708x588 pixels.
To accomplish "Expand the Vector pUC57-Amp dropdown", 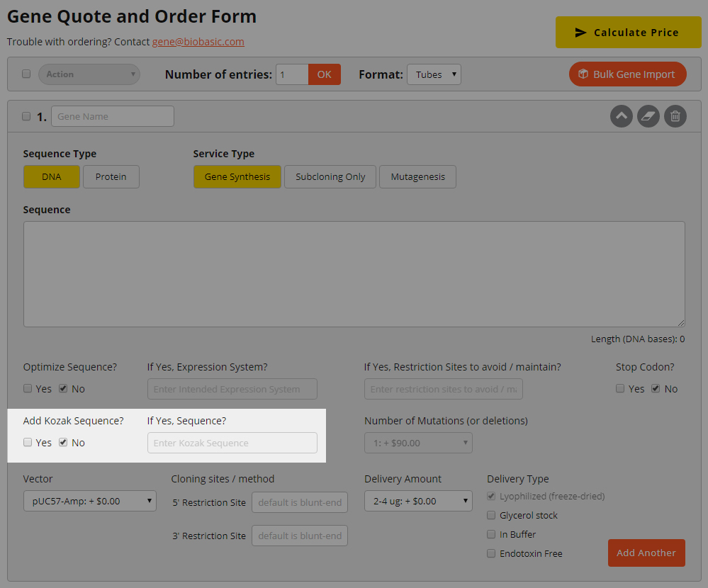I will [90, 502].
